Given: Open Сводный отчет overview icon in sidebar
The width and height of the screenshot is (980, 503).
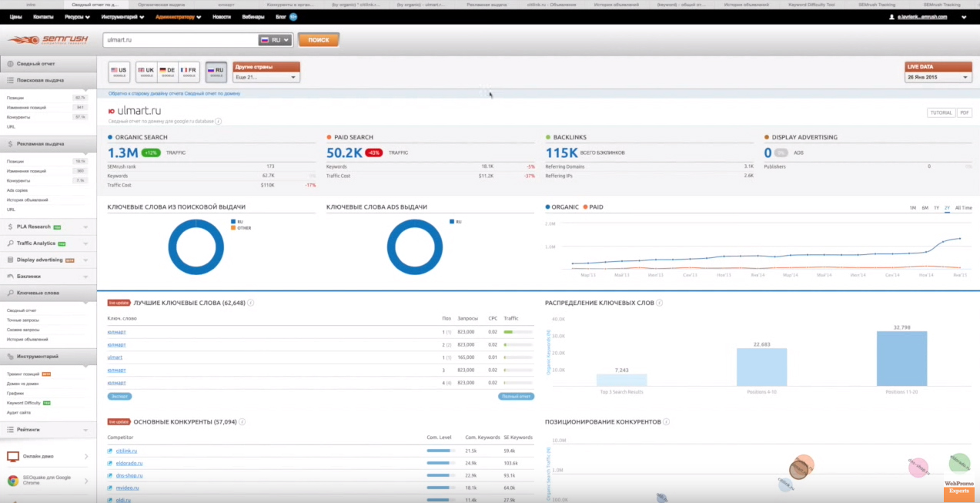Looking at the screenshot, I should (11, 64).
